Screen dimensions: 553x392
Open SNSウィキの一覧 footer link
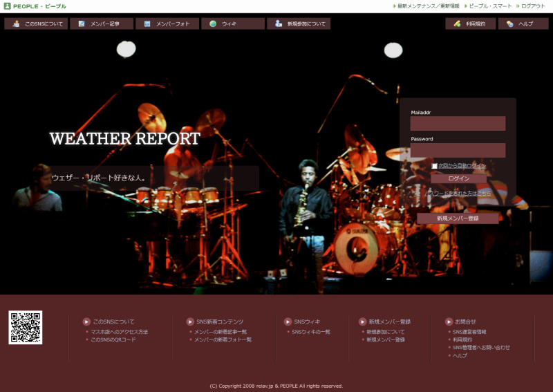[311, 332]
